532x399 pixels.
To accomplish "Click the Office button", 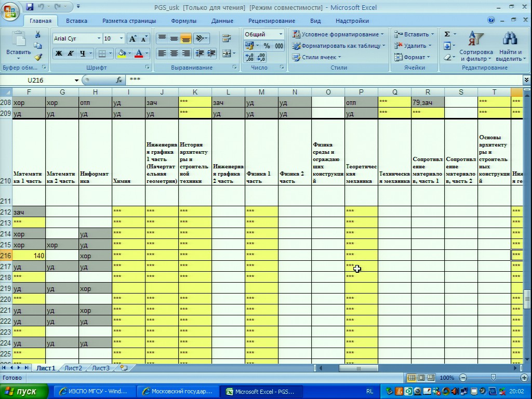I will (x=9, y=11).
